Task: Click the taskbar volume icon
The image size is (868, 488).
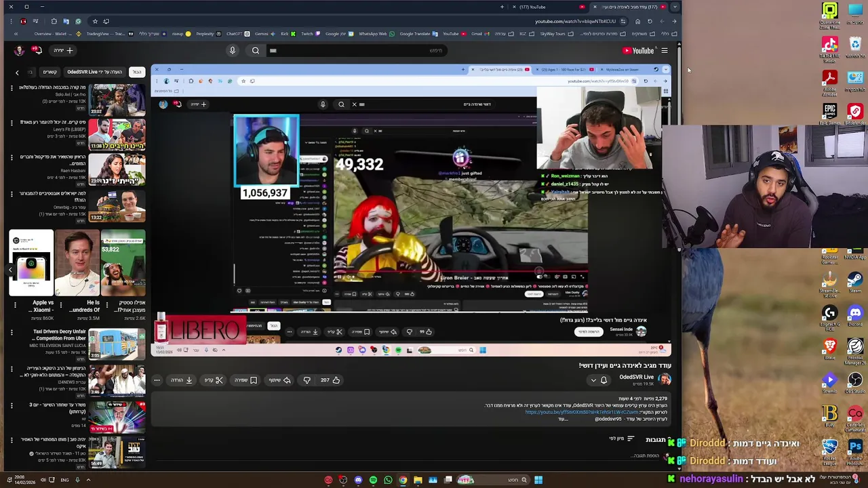Action: 43,480
